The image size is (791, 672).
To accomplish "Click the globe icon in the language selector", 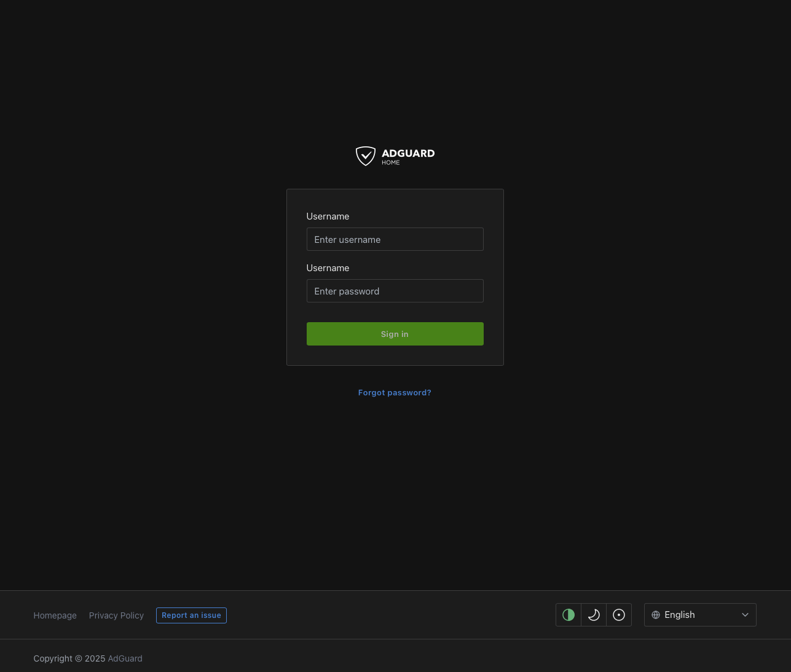I will point(656,615).
